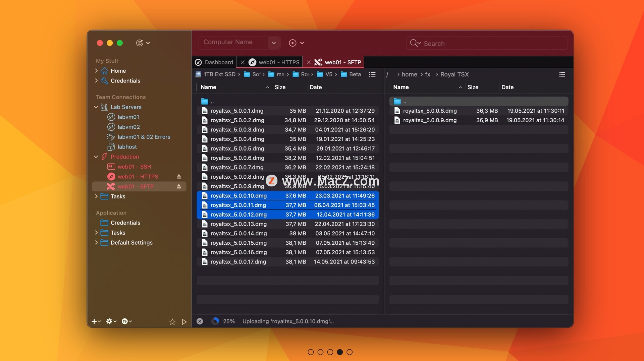
Task: Click the Add (+) button in sidebar footer
Action: pos(96,321)
